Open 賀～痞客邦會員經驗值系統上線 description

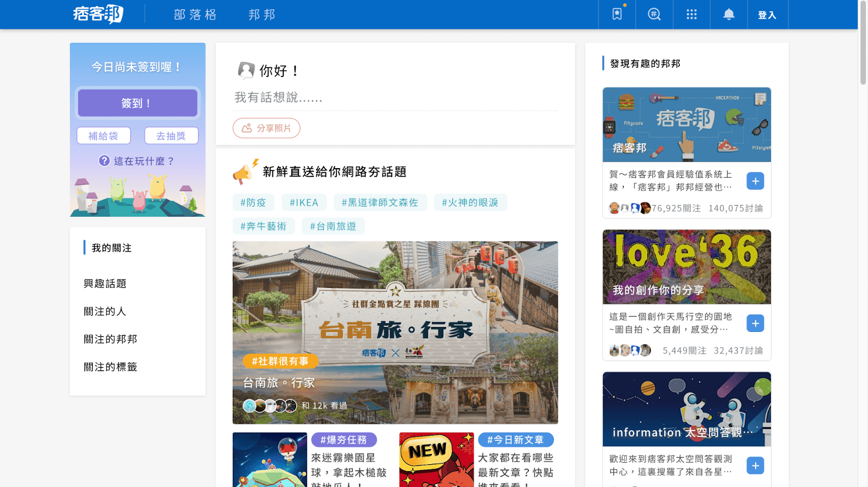(671, 181)
